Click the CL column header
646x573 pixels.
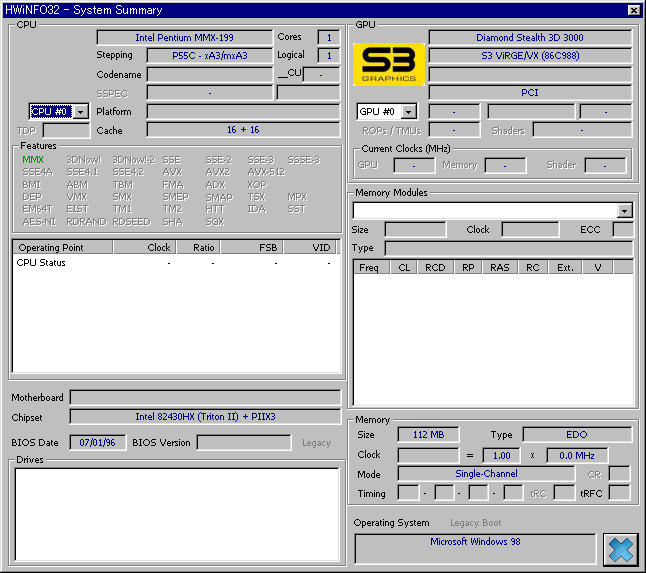404,268
